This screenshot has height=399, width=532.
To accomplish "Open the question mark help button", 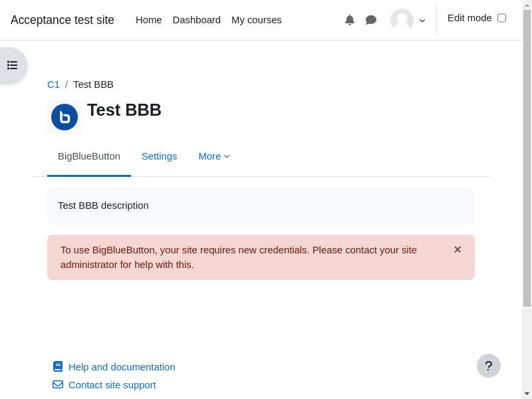I will (x=489, y=366).
